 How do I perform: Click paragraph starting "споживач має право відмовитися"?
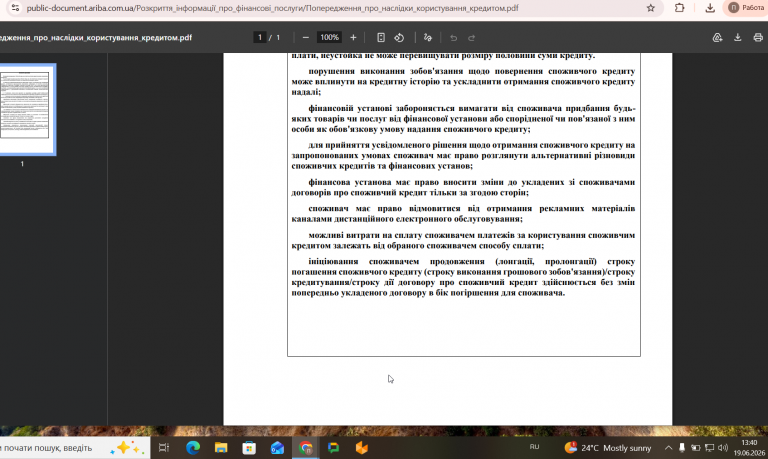pos(463,214)
